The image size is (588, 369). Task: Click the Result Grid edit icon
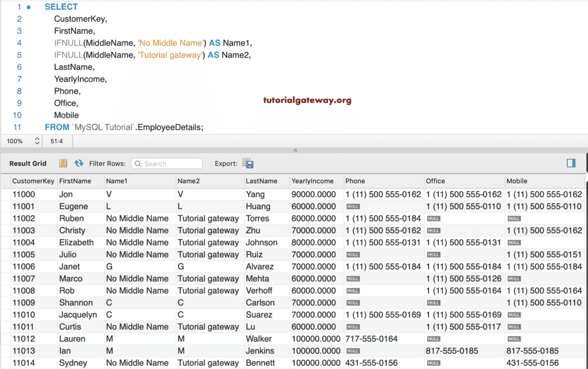(x=62, y=163)
